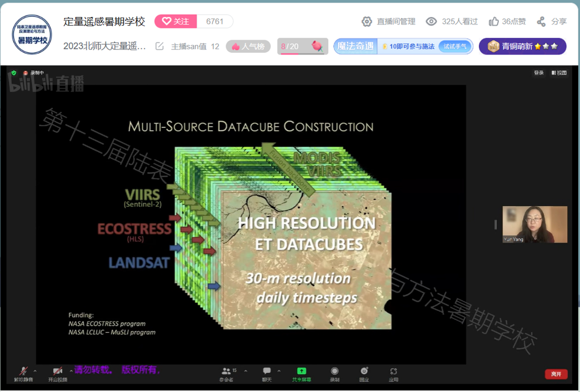Switch layout with the 视图 view menu

click(x=559, y=73)
